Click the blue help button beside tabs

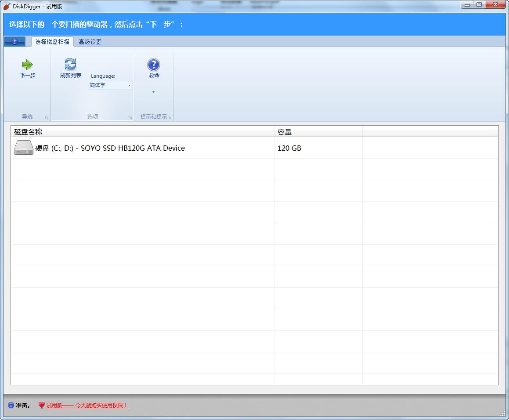pyautogui.click(x=14, y=42)
